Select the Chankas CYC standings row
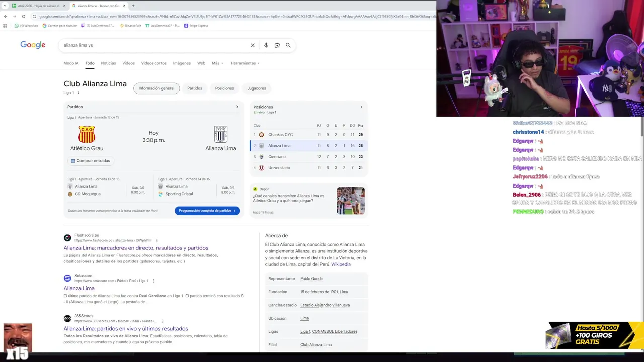This screenshot has width=644, height=362. point(309,135)
